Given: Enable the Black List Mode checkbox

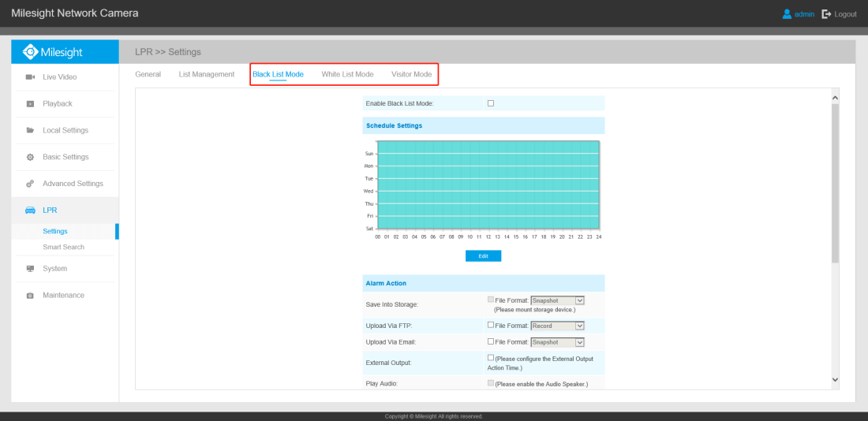Looking at the screenshot, I should pos(491,103).
